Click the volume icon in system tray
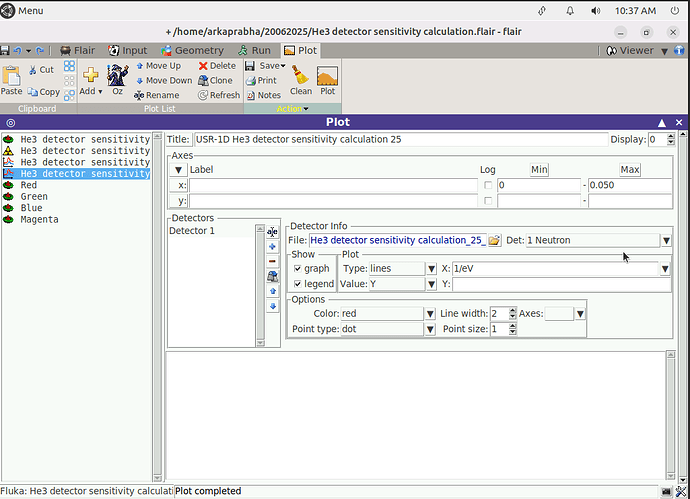Image resolution: width=690 pixels, height=499 pixels. (595, 11)
